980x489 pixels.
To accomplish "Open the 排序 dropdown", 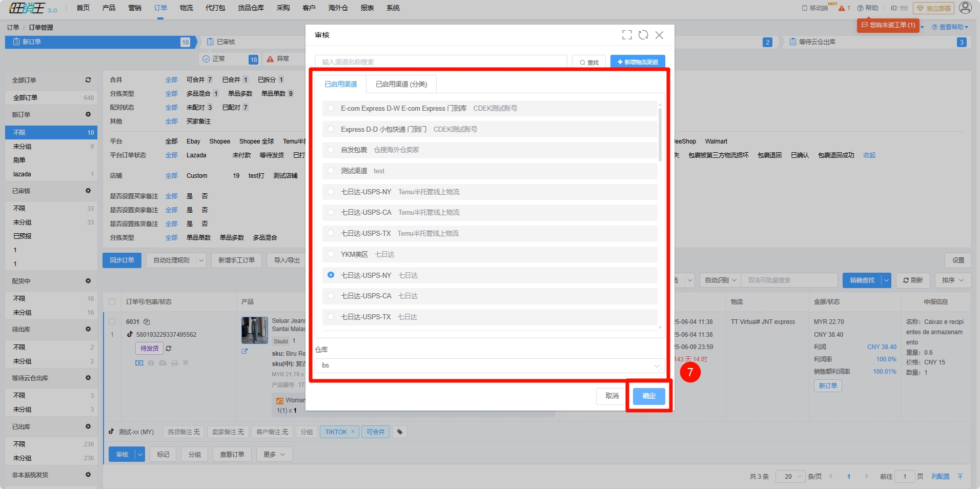I will [x=952, y=280].
